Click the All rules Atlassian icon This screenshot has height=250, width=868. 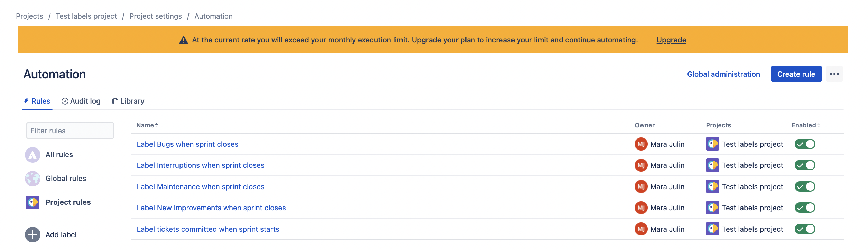33,155
